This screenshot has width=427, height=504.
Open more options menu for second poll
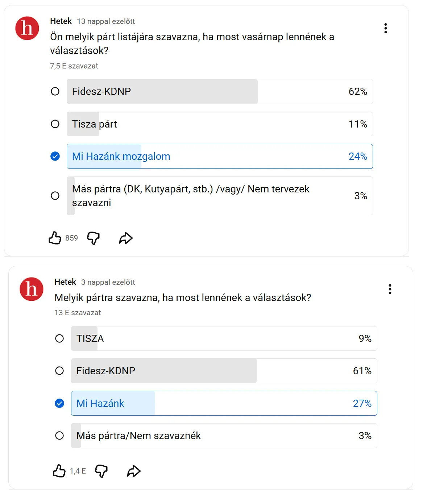click(x=390, y=289)
